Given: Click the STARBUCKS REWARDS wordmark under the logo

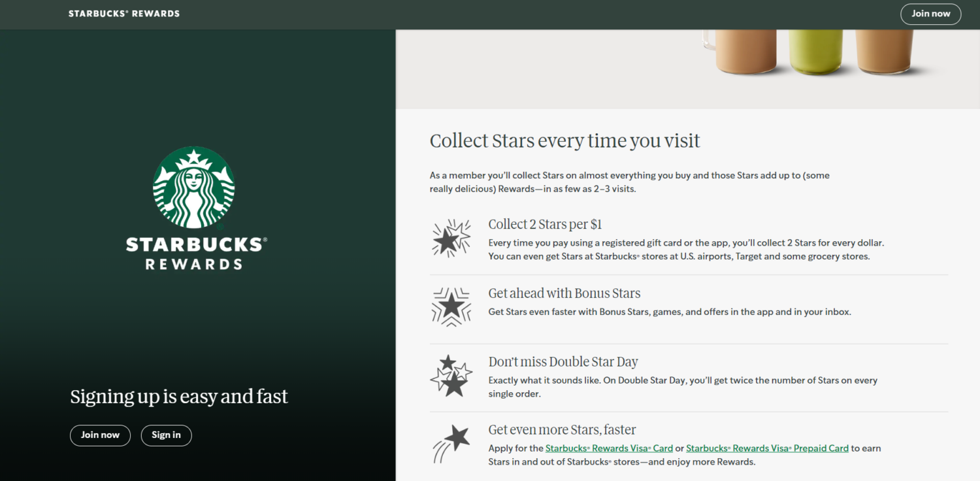Looking at the screenshot, I should point(197,254).
